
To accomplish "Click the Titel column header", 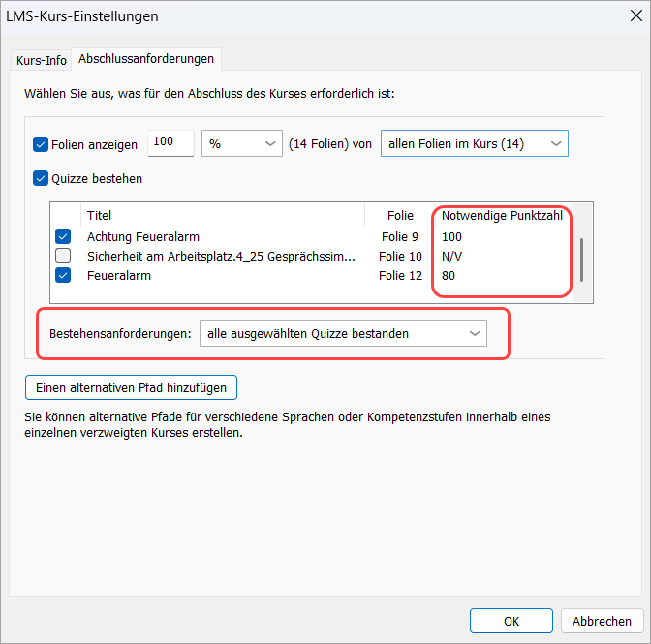I will tap(99, 216).
